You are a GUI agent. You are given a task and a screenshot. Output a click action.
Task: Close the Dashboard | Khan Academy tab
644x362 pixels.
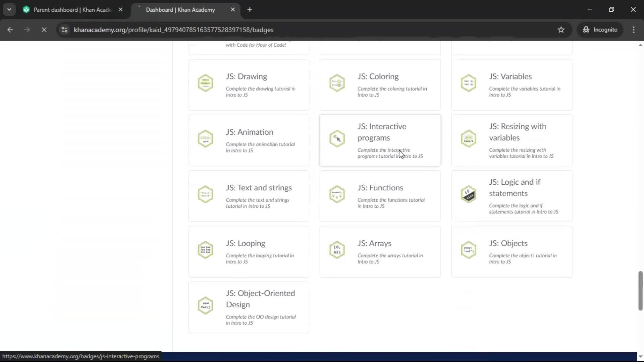(x=233, y=9)
